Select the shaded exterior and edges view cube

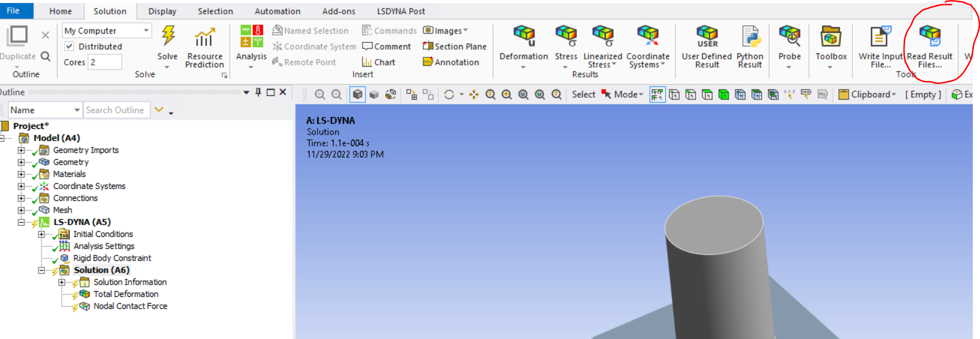click(x=358, y=94)
